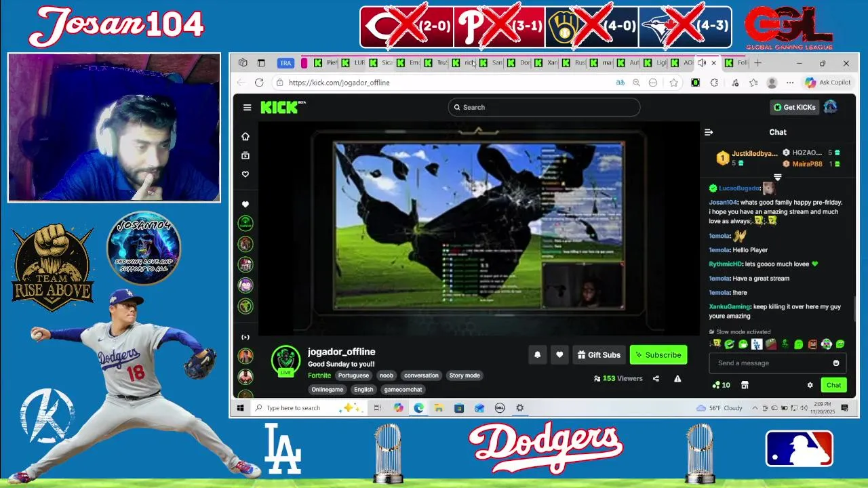This screenshot has height=488, width=868.
Task: Open the Following heart icon in sidebar
Action: (245, 174)
